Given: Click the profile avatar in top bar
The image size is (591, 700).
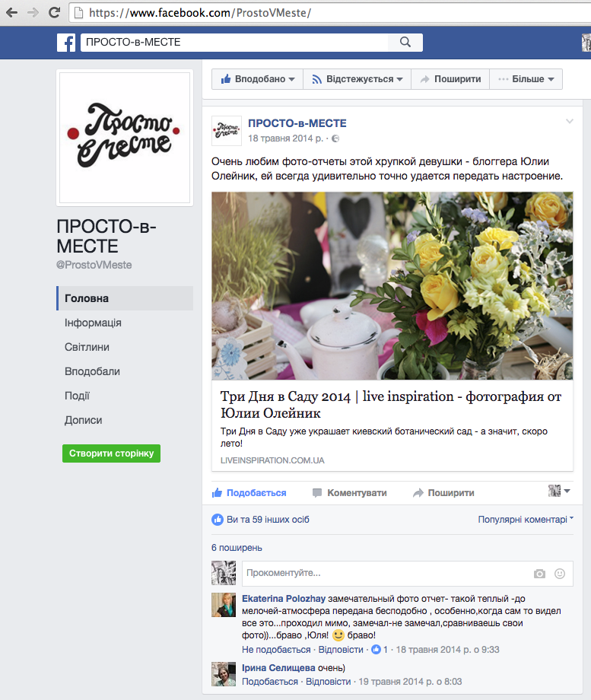Looking at the screenshot, I should point(586,43).
